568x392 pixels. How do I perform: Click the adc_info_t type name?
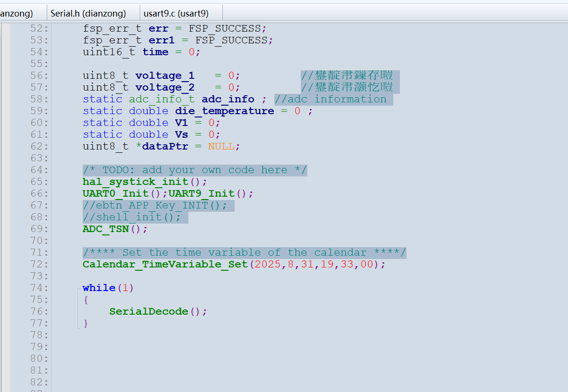click(161, 99)
